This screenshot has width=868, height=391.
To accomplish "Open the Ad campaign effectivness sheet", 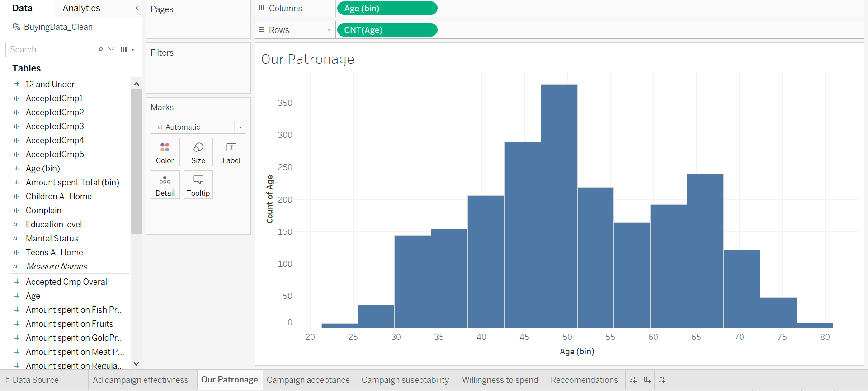I will (x=141, y=380).
